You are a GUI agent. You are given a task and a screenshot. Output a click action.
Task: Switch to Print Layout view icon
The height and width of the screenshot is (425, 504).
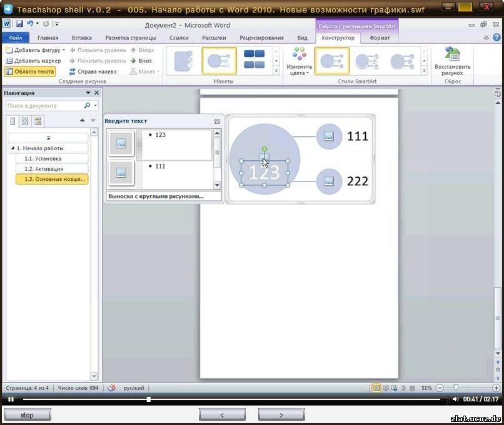tap(376, 388)
